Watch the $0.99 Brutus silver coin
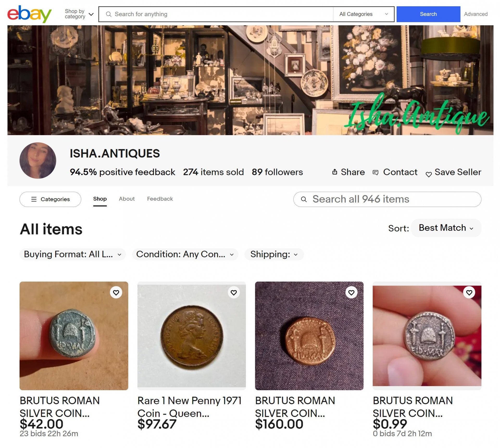The height and width of the screenshot is (448, 500). click(469, 293)
